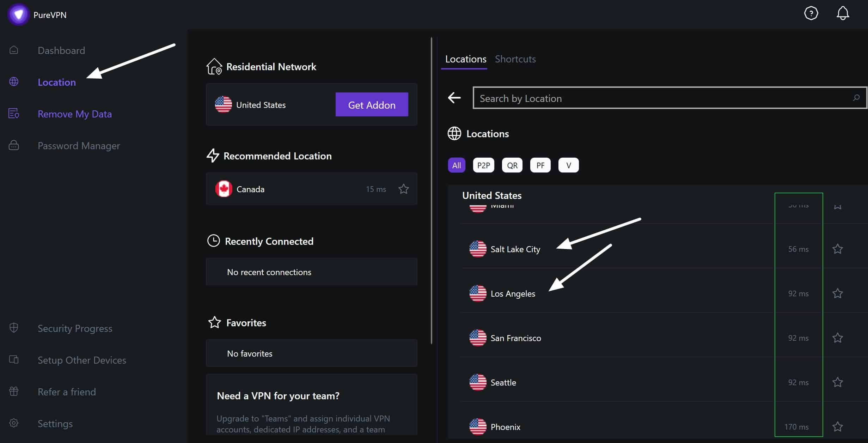Click the Dashboard home icon in sidebar
The image size is (868, 443).
14,50
